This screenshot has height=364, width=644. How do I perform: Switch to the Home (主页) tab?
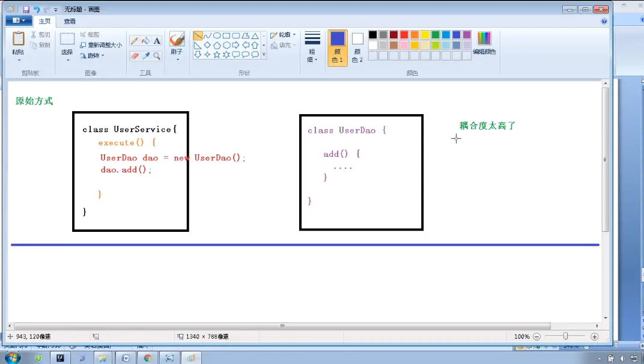[45, 22]
